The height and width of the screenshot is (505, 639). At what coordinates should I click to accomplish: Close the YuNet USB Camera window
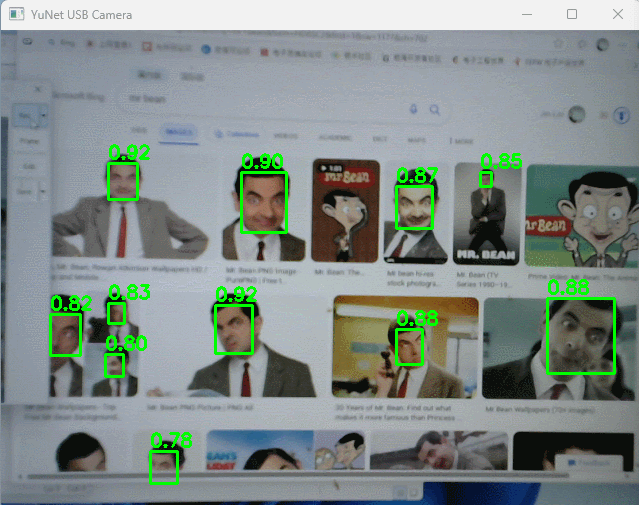616,15
